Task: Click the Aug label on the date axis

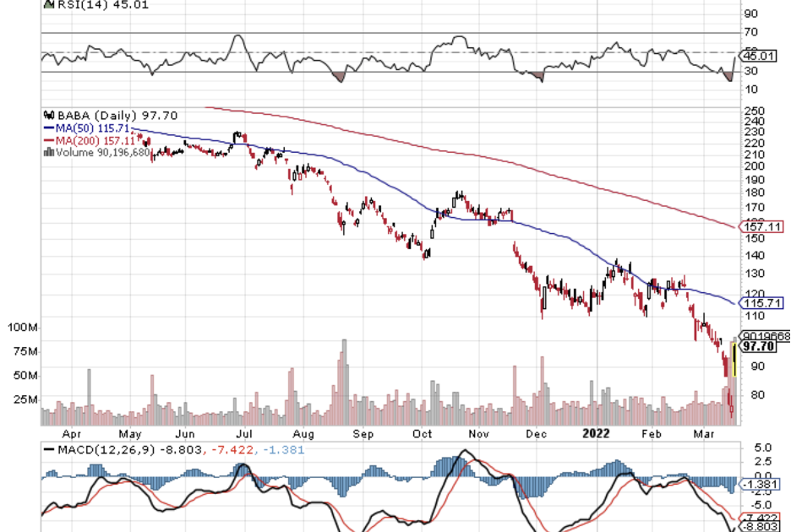Action: (303, 433)
